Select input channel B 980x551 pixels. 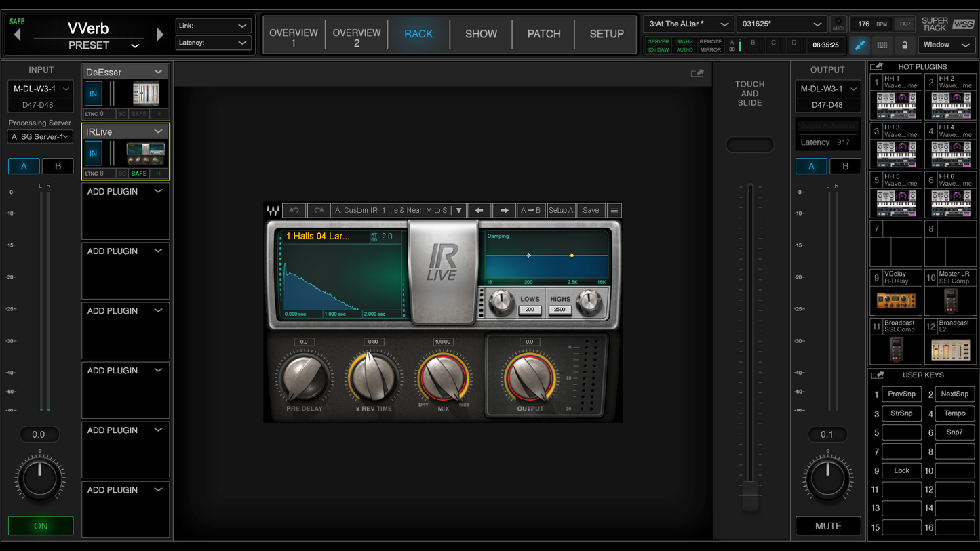point(58,166)
